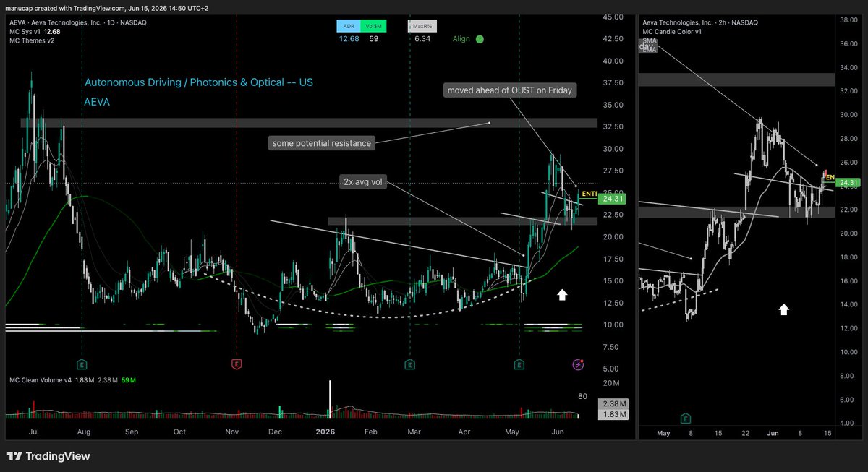Click the Autonomous Driving / Photonics theme text
Image resolution: width=868 pixels, height=472 pixels.
pyautogui.click(x=199, y=82)
